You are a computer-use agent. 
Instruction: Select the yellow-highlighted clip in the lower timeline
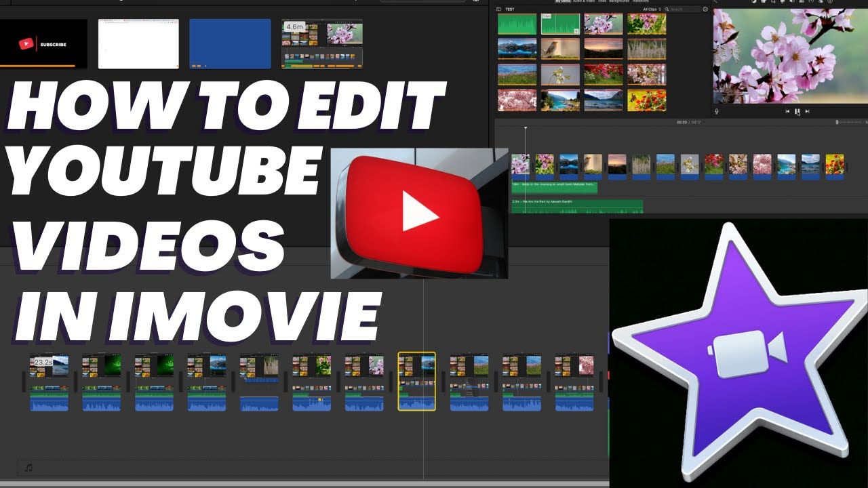click(416, 382)
